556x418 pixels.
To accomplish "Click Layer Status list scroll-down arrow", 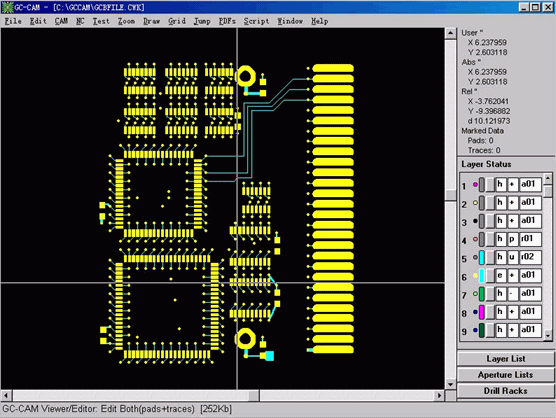I will [548, 335].
